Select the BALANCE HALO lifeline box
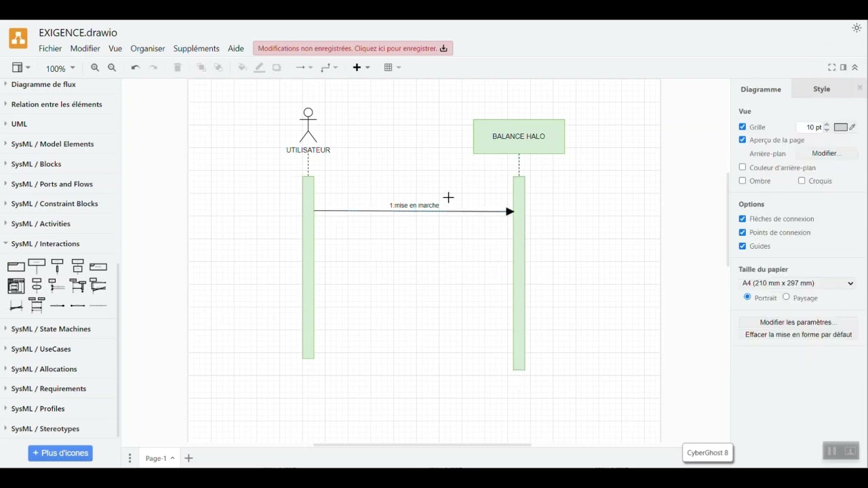This screenshot has width=868, height=488. click(519, 137)
